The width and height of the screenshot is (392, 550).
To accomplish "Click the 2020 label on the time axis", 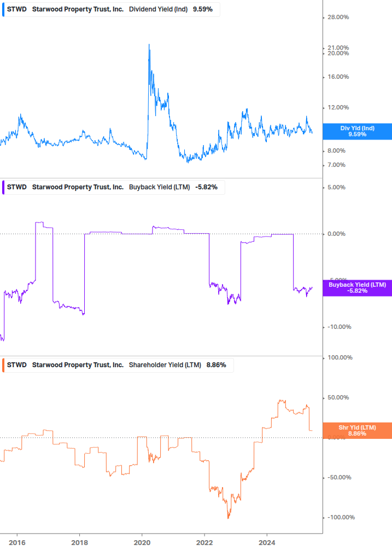I will 142,543.
